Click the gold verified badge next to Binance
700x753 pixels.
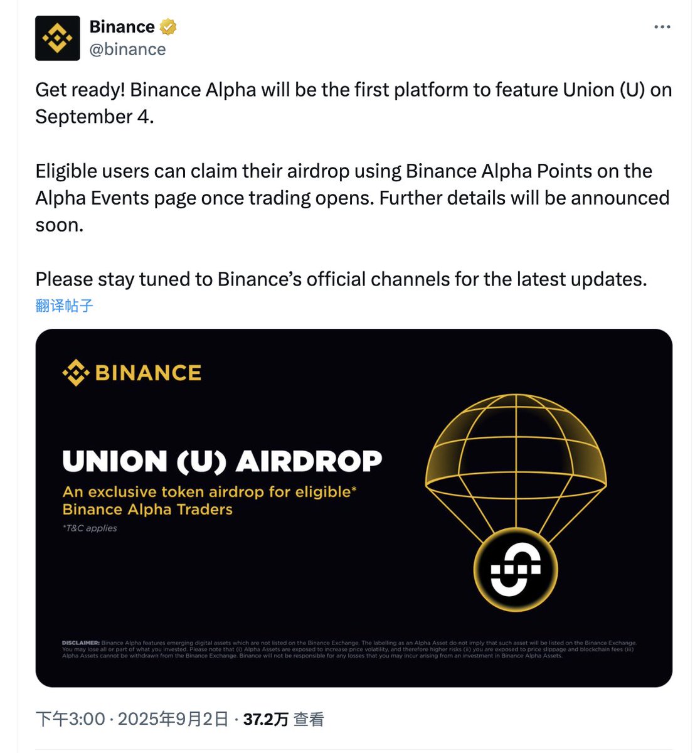(x=168, y=27)
